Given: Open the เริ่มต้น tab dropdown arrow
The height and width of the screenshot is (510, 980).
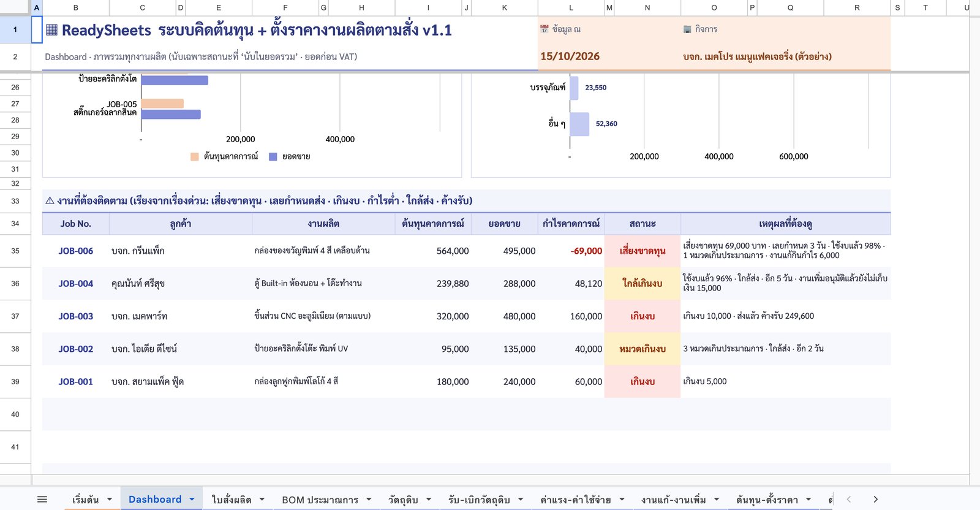Looking at the screenshot, I should click(110, 500).
